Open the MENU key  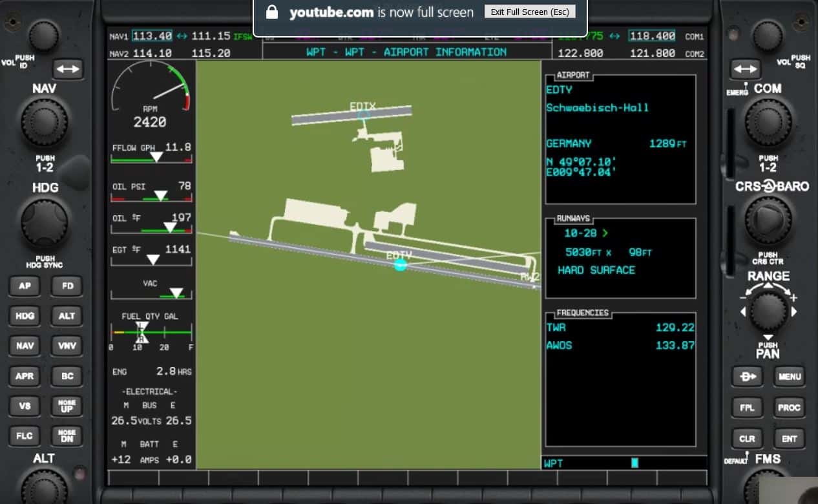[x=789, y=377]
